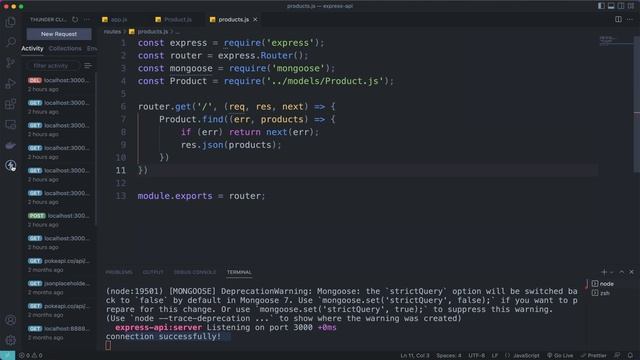Select the TERMINAL panel tab

coord(239,272)
